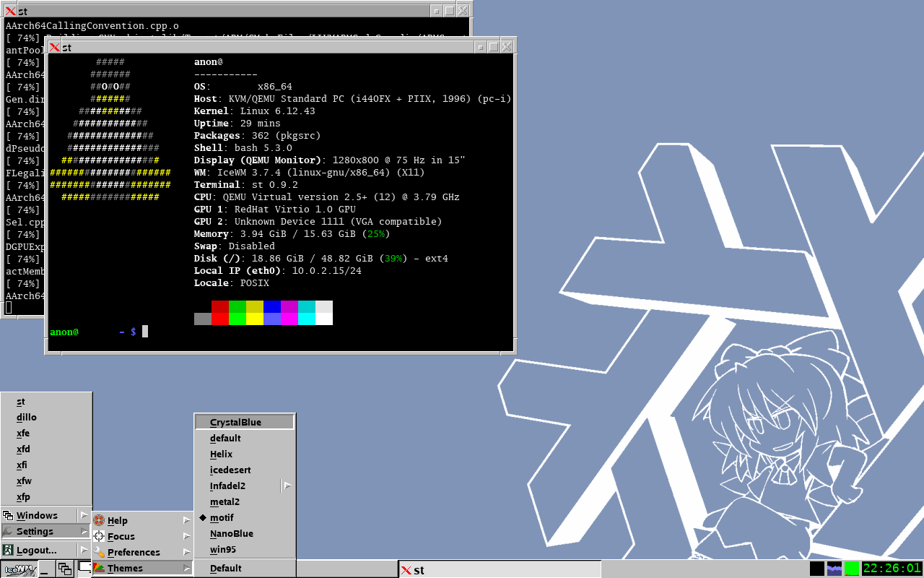Click the black status monitor box in tray
924x578 pixels.
pos(817,569)
